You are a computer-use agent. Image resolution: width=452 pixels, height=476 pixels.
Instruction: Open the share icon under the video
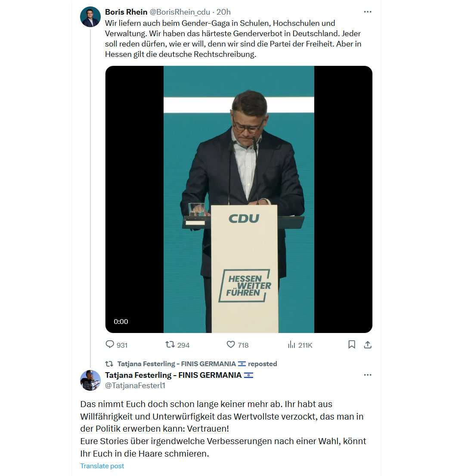(368, 345)
